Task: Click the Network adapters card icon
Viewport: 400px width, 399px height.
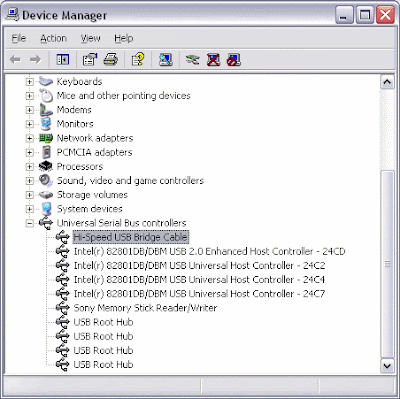Action: tap(46, 138)
